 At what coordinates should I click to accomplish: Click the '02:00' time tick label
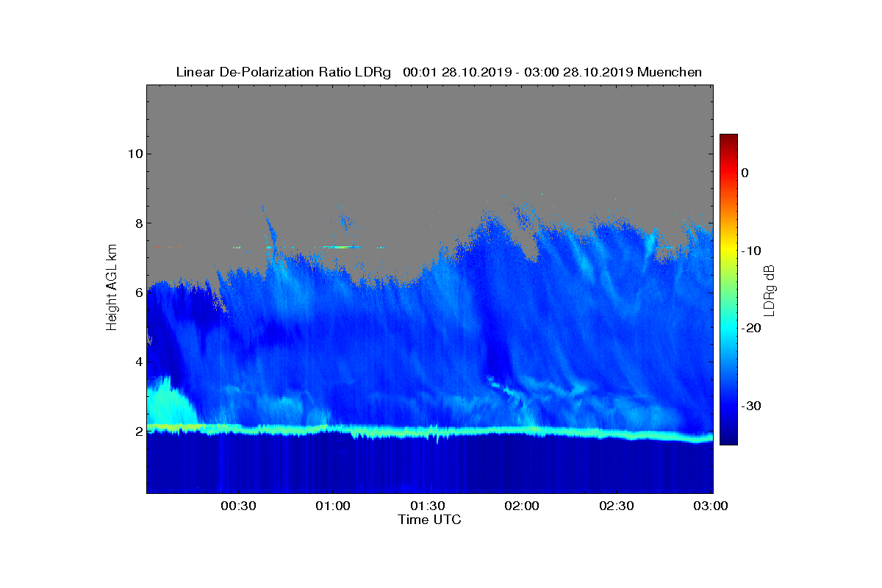tap(522, 506)
